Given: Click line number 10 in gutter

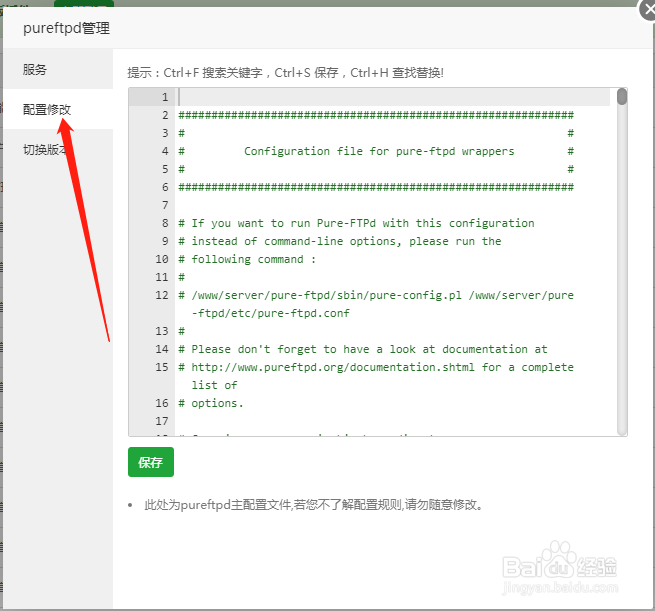Looking at the screenshot, I should pos(162,259).
